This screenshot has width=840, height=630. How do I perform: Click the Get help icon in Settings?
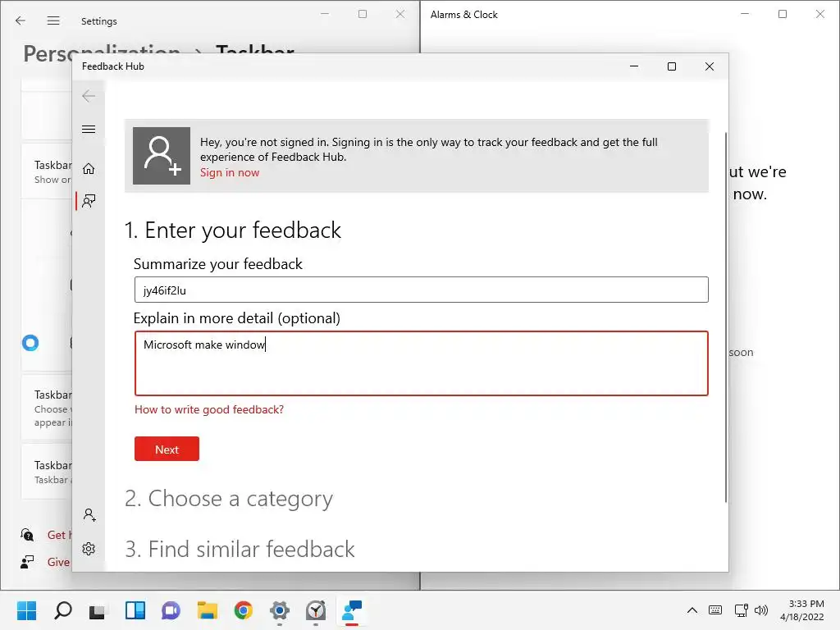click(x=27, y=535)
